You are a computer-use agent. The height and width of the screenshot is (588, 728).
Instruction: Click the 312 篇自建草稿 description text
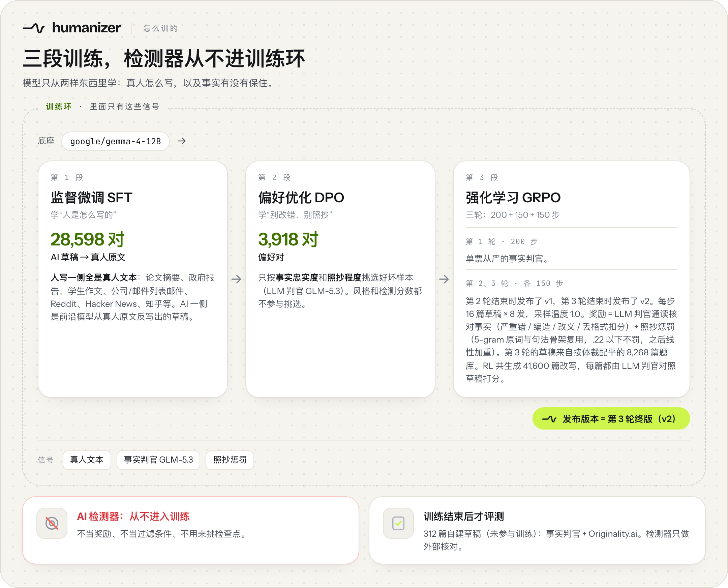click(556, 540)
